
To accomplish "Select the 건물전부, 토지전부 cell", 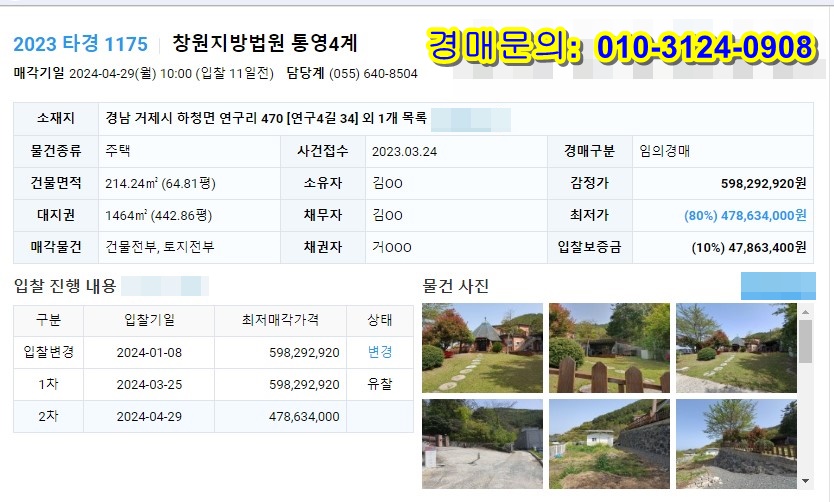I will pos(189,247).
